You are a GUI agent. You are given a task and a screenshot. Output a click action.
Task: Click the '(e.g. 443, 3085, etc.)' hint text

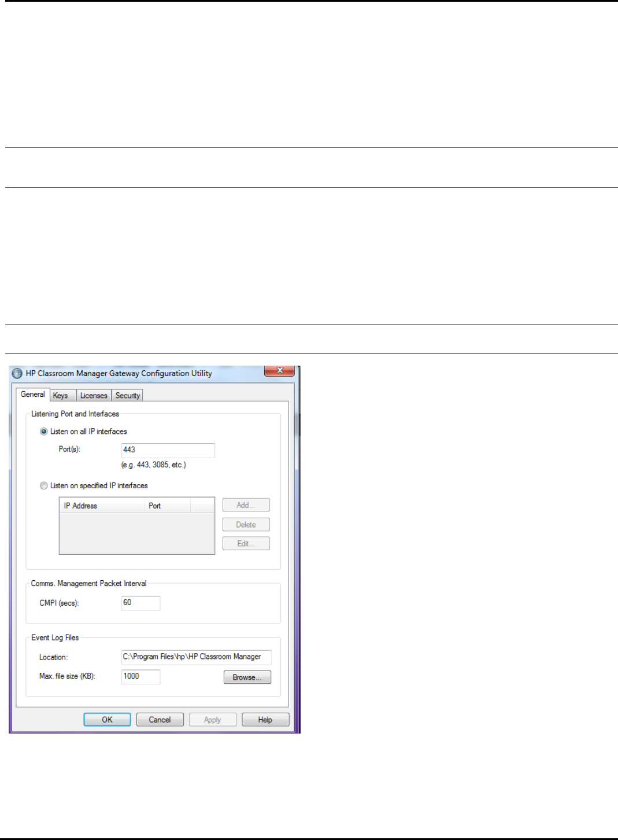pos(154,465)
